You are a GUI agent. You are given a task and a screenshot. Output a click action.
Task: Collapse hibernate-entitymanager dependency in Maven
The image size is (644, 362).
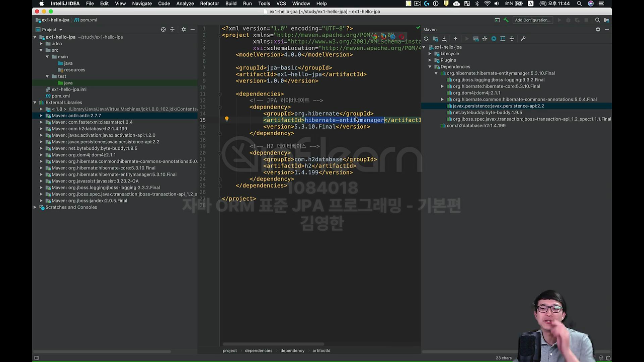[436, 73]
